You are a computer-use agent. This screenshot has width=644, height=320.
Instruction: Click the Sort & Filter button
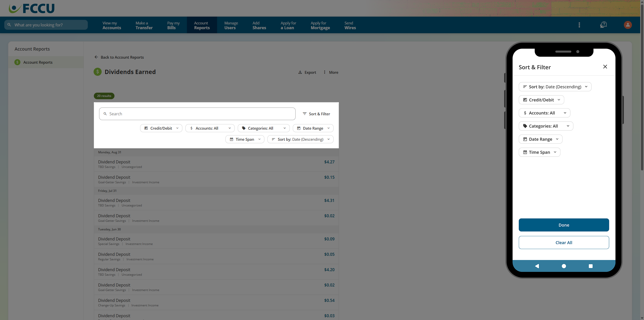(x=316, y=114)
